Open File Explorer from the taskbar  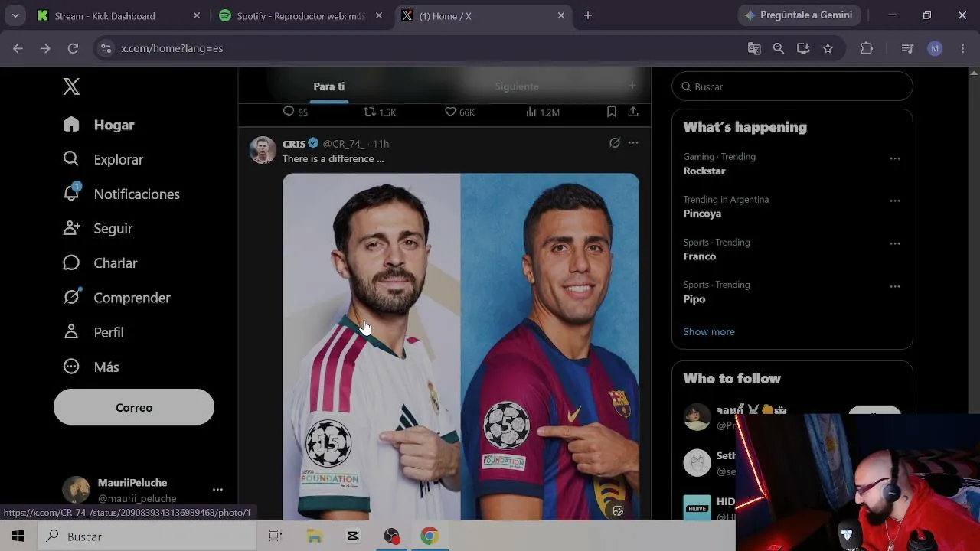click(x=315, y=536)
